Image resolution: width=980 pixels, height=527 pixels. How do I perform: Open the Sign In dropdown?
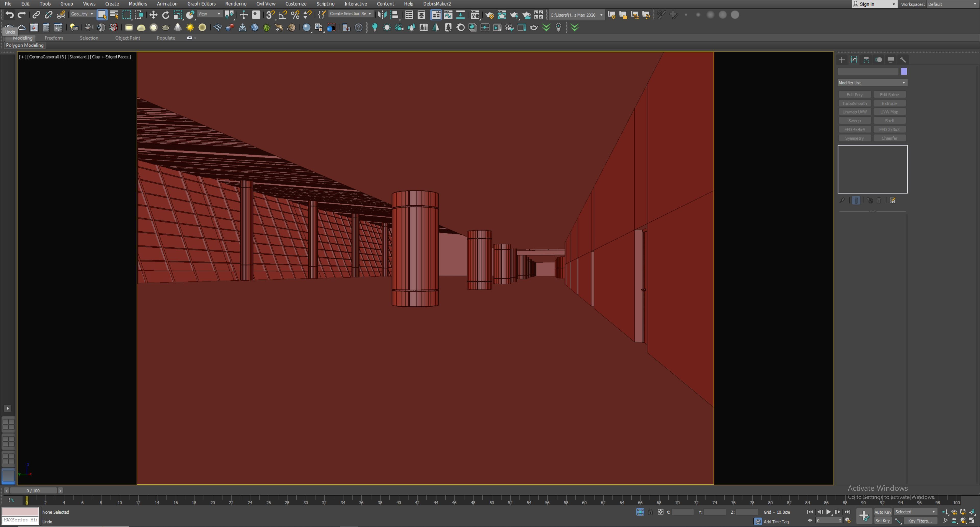[x=874, y=4]
